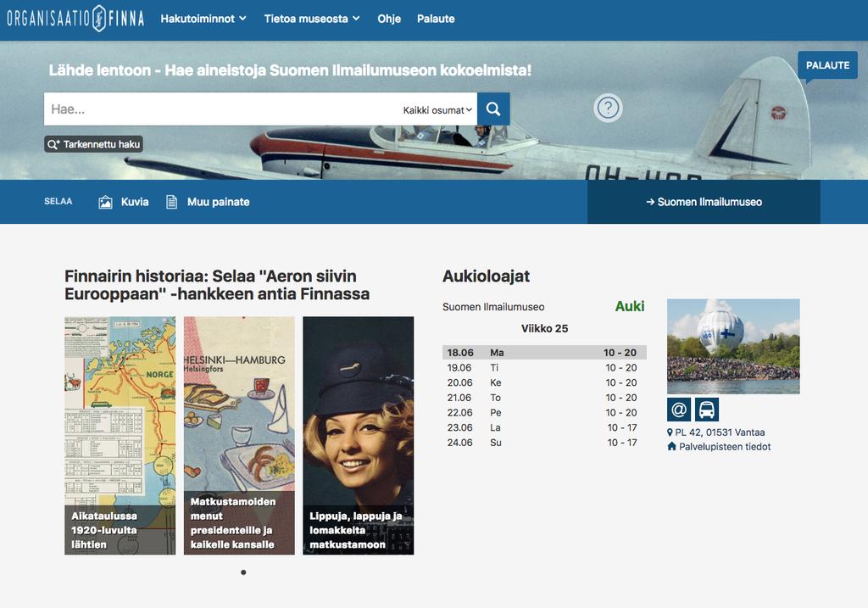
Task: Go to the Suomen Ilmailumuseo website link
Action: click(x=704, y=202)
